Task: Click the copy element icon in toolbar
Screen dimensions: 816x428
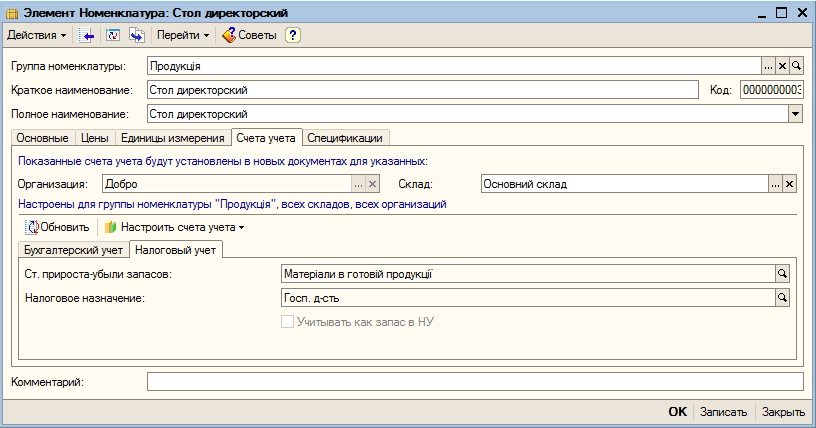Action: tap(137, 35)
